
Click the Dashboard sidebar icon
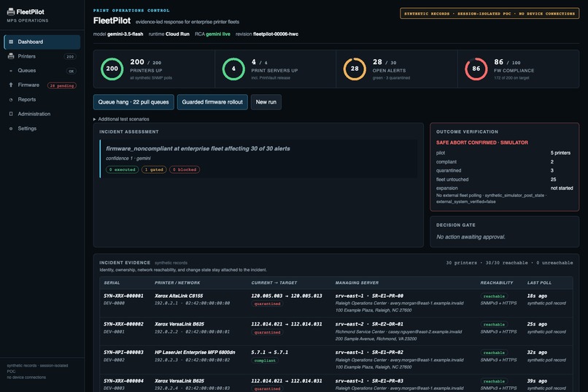[x=11, y=42]
